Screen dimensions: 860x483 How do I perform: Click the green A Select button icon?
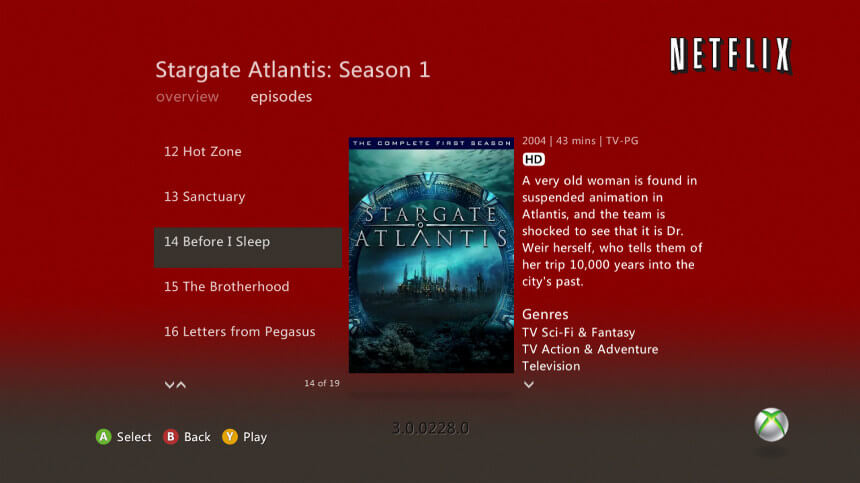[103, 436]
